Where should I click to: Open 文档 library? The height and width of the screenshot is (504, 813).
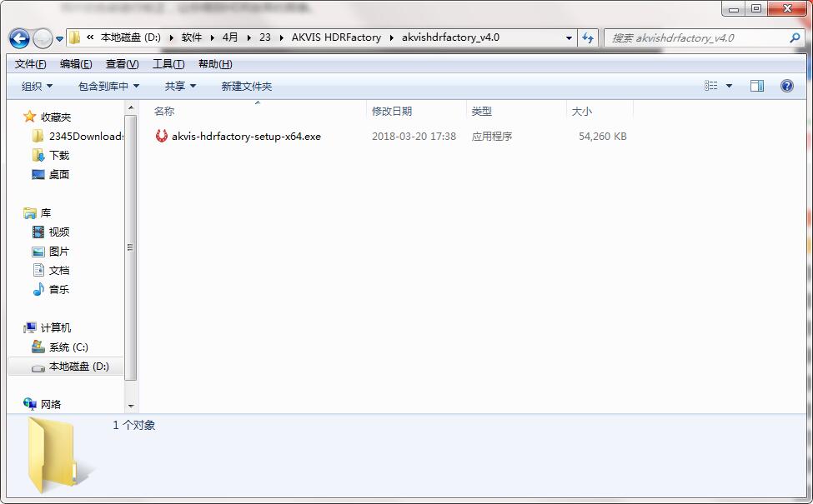tap(58, 271)
